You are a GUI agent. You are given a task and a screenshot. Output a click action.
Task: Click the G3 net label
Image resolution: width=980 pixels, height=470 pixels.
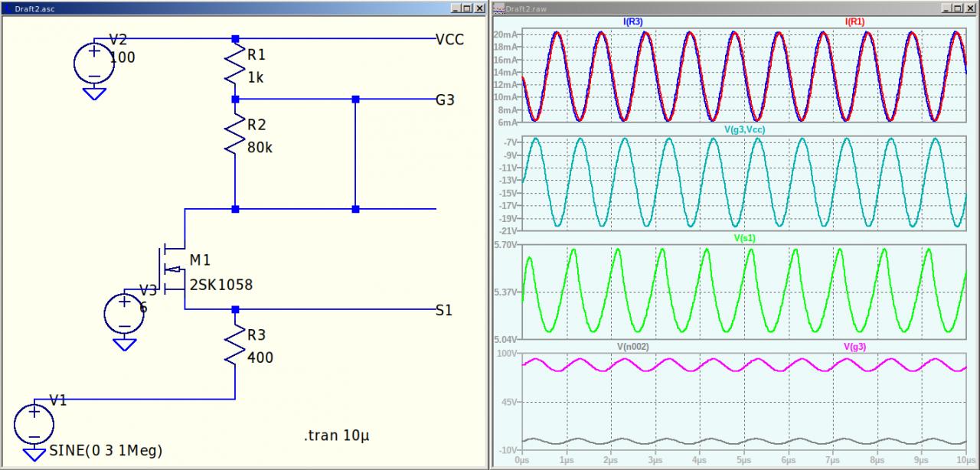click(x=445, y=100)
